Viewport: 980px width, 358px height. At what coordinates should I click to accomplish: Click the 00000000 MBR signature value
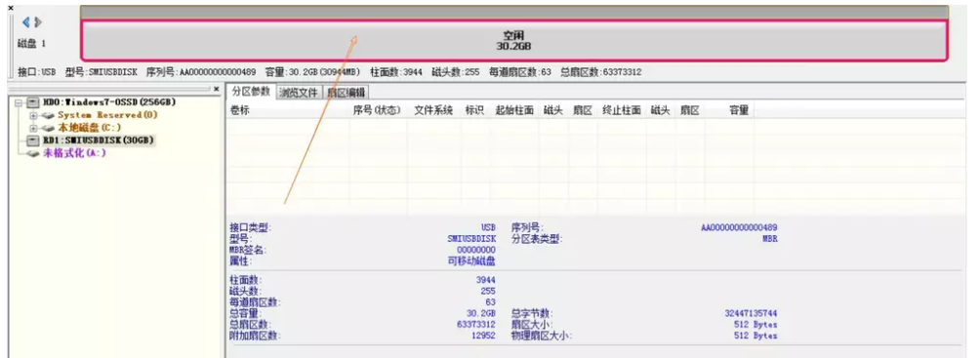pos(476,250)
